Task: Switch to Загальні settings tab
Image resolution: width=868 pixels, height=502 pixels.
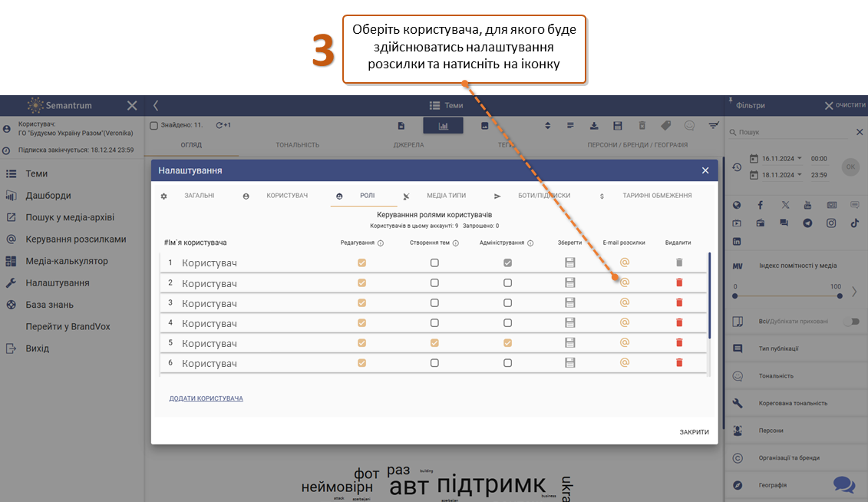Action: click(200, 196)
